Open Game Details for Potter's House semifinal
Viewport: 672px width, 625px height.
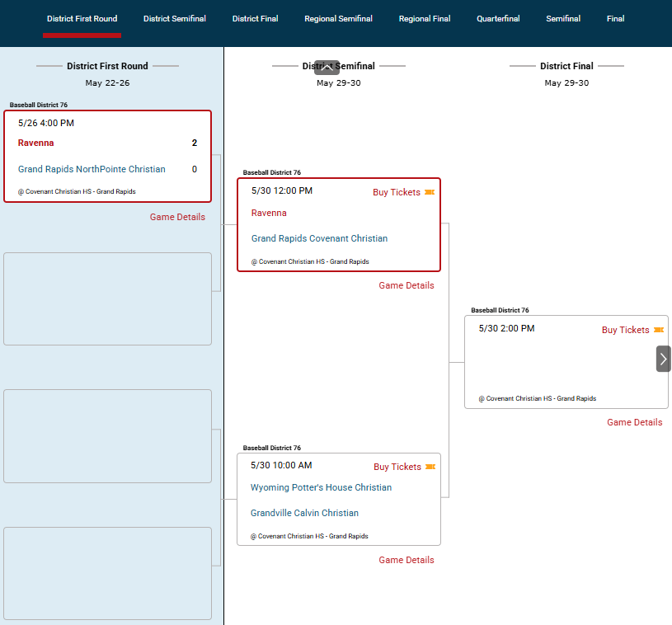pyautogui.click(x=406, y=560)
